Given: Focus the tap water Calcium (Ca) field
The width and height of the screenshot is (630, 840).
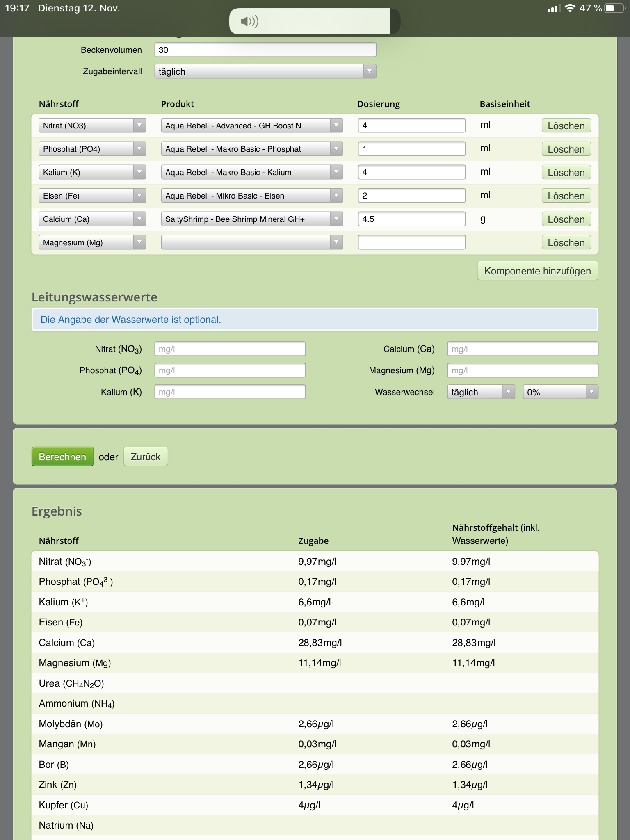Looking at the screenshot, I should [523, 349].
